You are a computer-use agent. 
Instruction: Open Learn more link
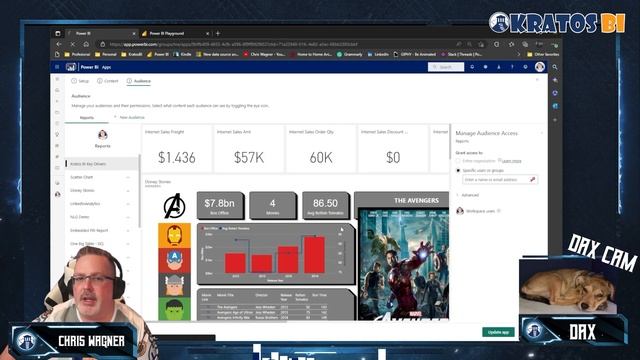(511, 161)
